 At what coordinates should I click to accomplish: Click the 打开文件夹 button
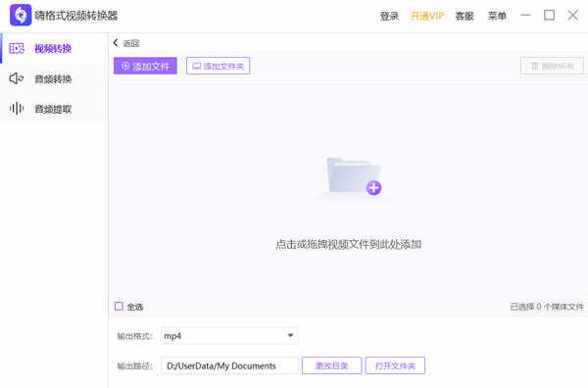(x=395, y=365)
